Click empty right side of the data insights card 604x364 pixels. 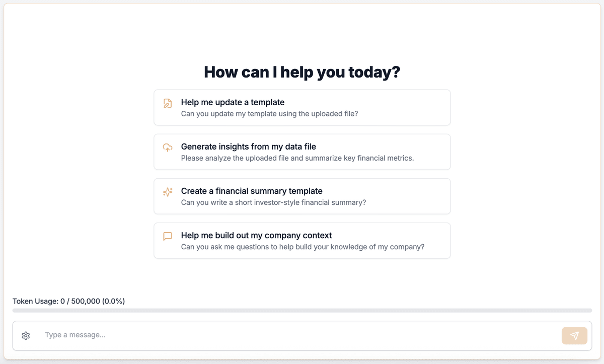click(x=433, y=152)
